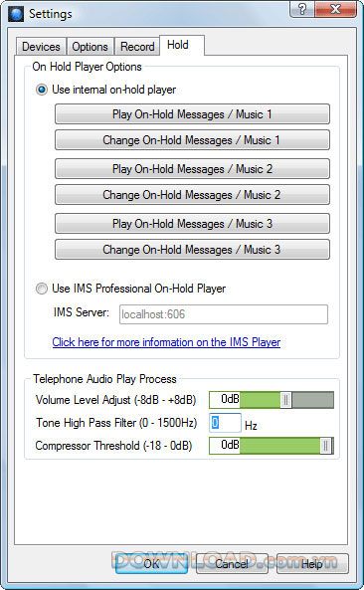This screenshot has width=364, height=590.
Task: Select Use IMS Professional On-Hold Player
Action: 42,289
